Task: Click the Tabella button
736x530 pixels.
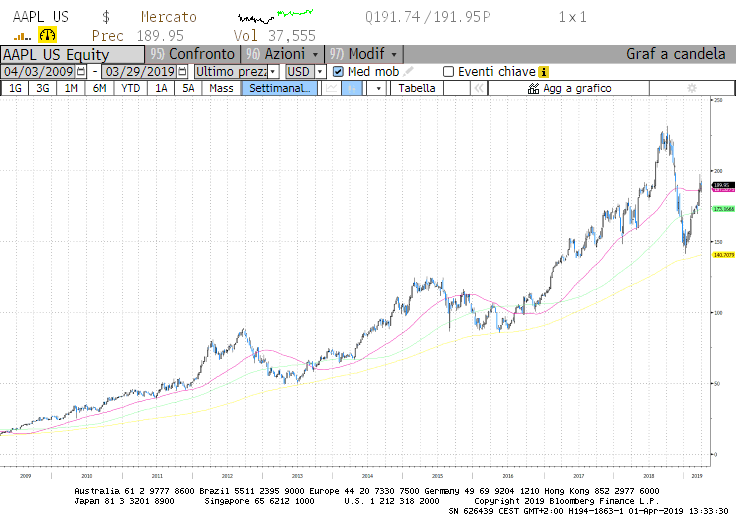Action: pyautogui.click(x=417, y=88)
